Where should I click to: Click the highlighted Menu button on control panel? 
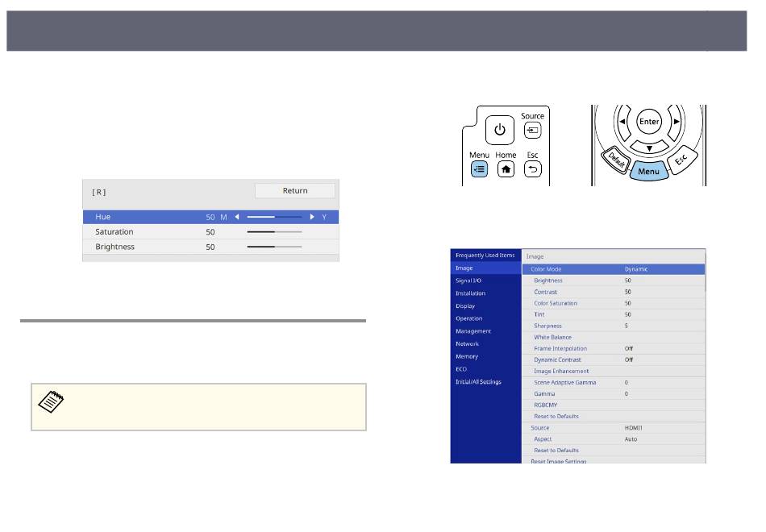(x=479, y=169)
